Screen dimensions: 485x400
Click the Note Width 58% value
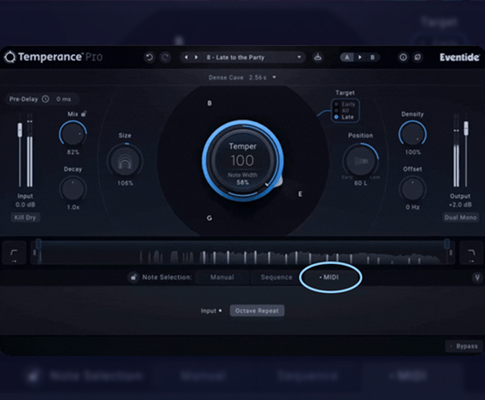243,183
